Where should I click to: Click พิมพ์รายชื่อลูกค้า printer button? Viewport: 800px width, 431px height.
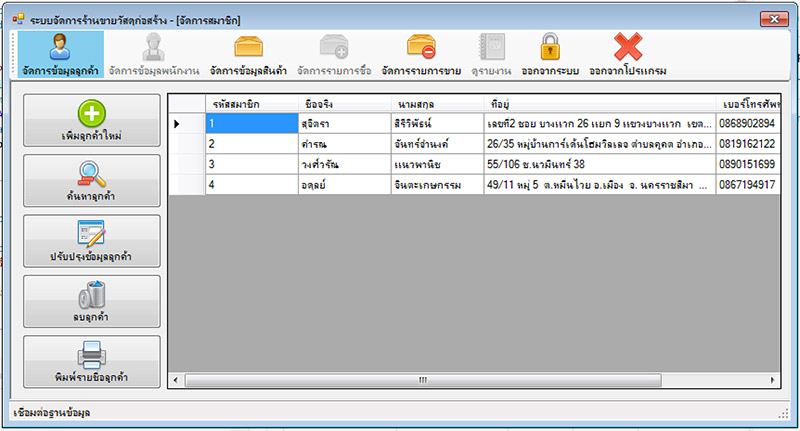coord(91,362)
